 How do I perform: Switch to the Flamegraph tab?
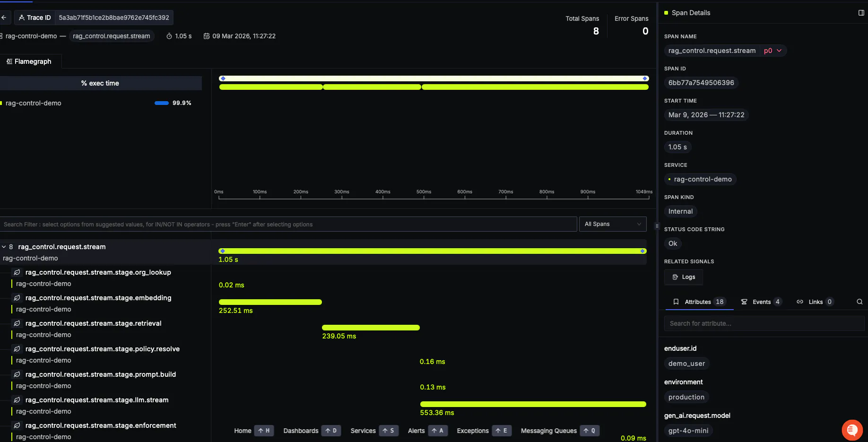click(x=29, y=61)
